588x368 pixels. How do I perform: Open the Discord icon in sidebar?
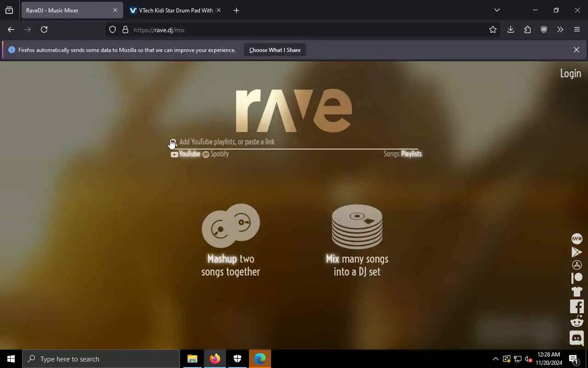coord(577,338)
